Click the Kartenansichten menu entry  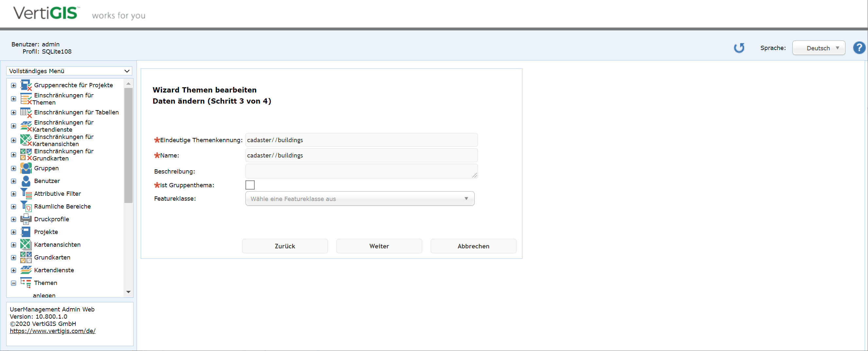click(x=57, y=244)
